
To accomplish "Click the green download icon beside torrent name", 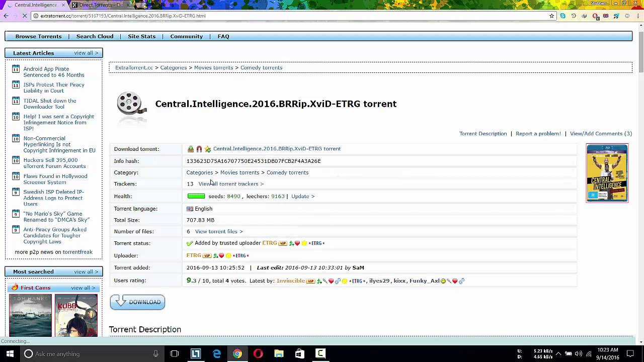I will (x=191, y=149).
